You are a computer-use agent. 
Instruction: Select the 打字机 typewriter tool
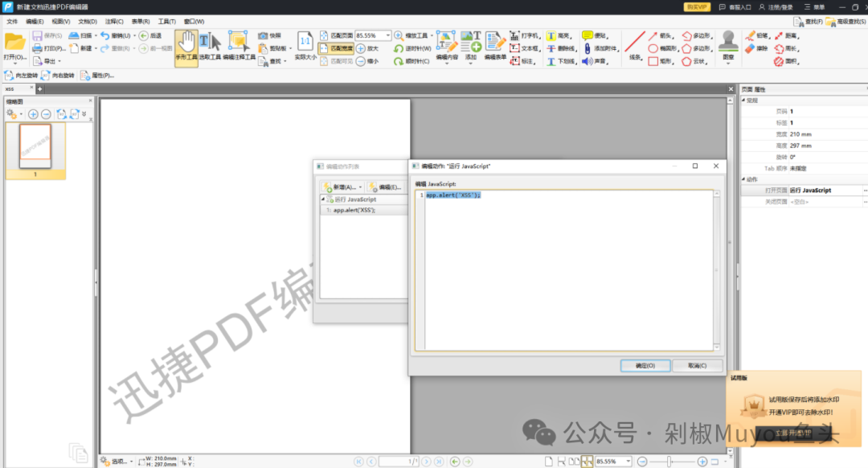click(x=514, y=35)
